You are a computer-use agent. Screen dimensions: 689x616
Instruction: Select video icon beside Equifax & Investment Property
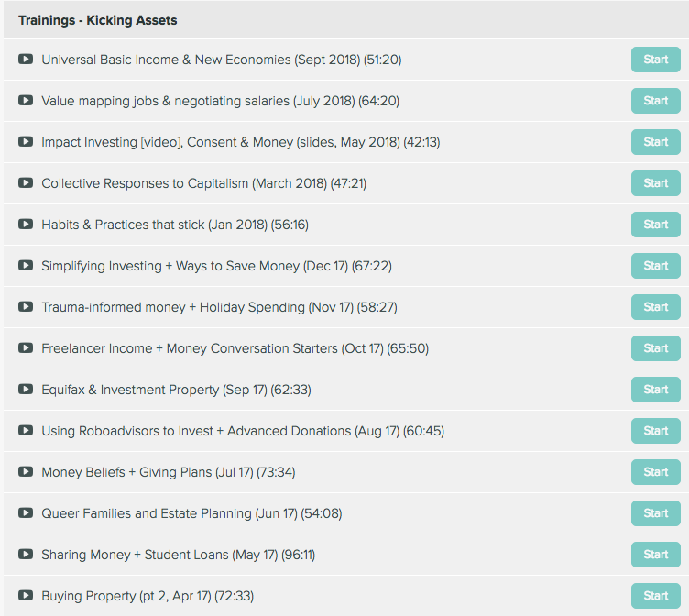click(26, 389)
